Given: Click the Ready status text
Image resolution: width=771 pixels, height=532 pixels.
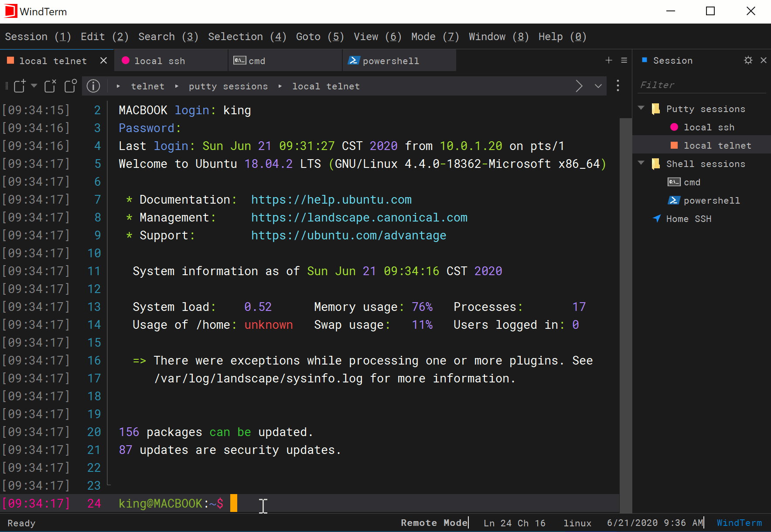Looking at the screenshot, I should click(21, 523).
